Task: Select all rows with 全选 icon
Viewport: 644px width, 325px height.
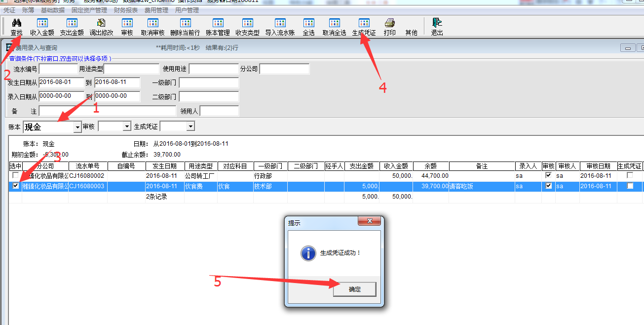Action: point(308,23)
